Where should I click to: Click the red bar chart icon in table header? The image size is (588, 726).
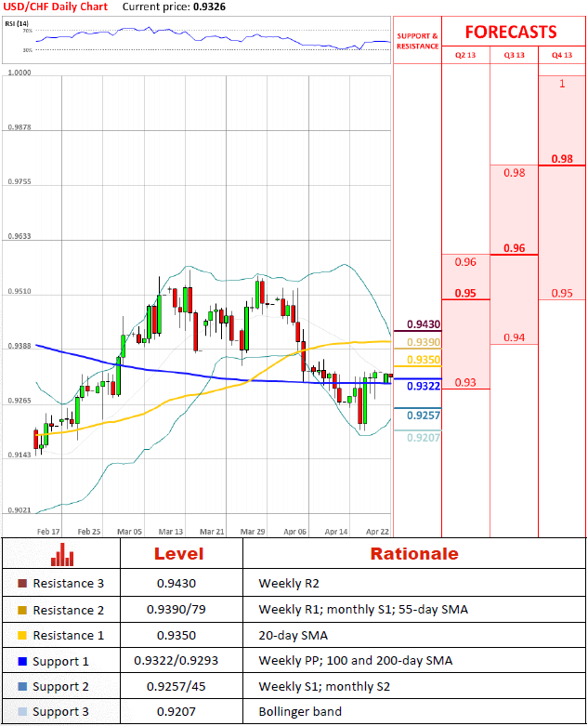[62, 554]
